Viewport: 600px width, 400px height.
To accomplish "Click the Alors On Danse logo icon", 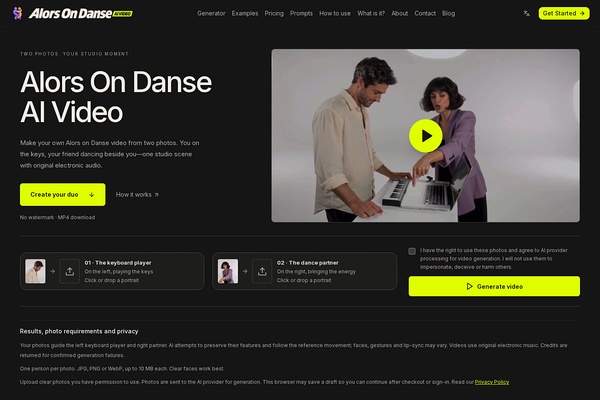I will coord(17,13).
